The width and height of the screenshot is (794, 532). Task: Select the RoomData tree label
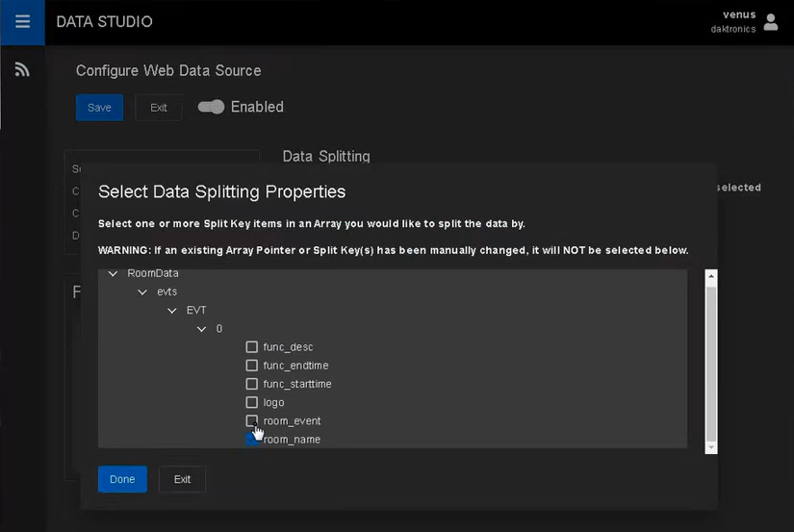[x=153, y=273]
